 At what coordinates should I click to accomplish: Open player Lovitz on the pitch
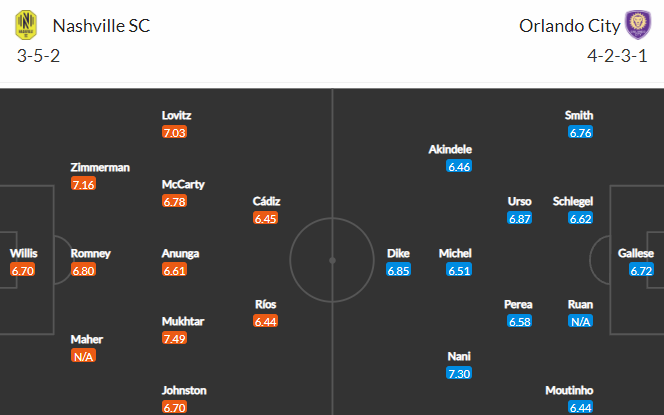coord(176,115)
